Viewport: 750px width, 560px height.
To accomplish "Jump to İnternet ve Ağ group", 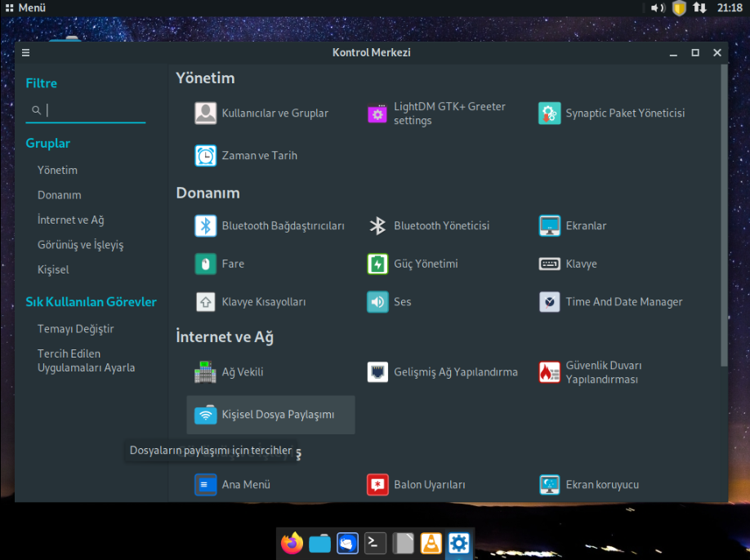I will (x=71, y=220).
